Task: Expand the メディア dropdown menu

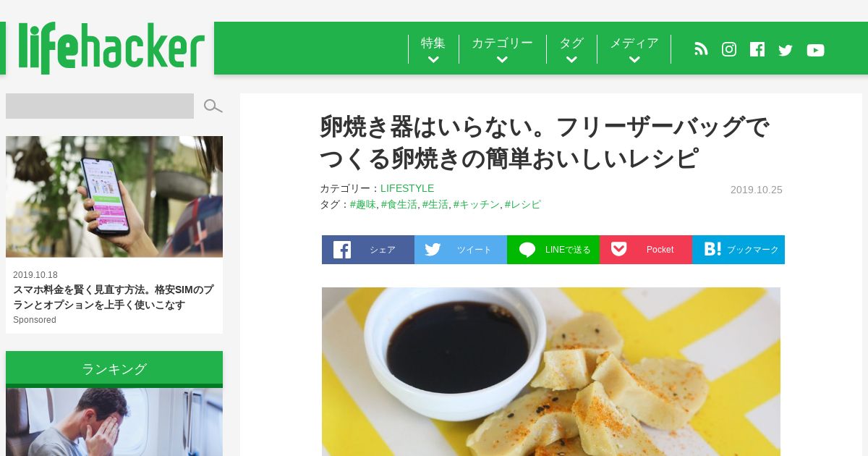Action: (x=634, y=49)
